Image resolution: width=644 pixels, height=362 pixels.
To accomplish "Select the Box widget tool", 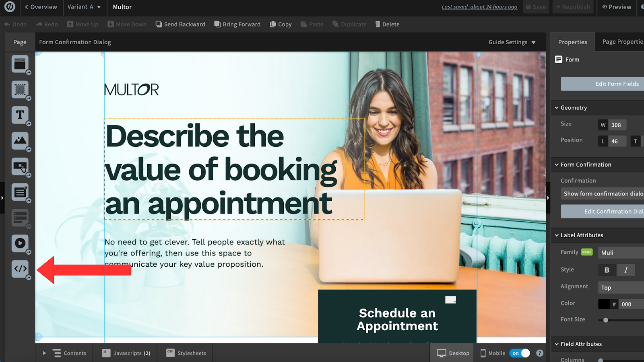I will pos(20,89).
